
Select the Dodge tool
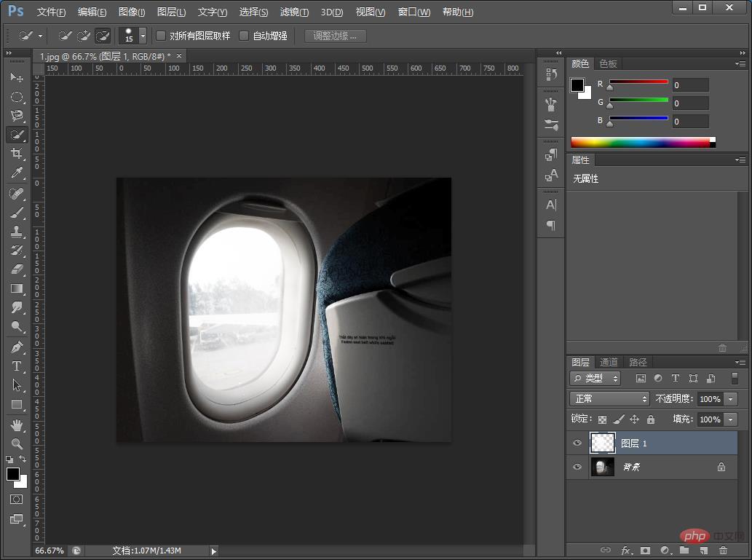[x=17, y=327]
